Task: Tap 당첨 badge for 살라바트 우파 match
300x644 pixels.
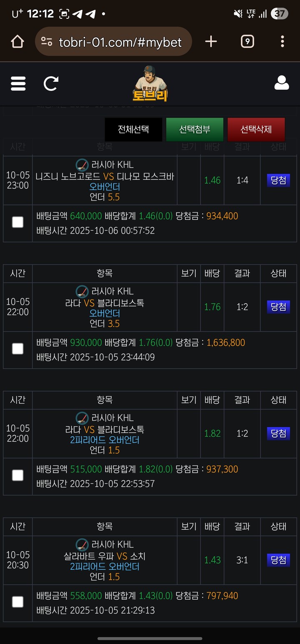Action: [278, 560]
